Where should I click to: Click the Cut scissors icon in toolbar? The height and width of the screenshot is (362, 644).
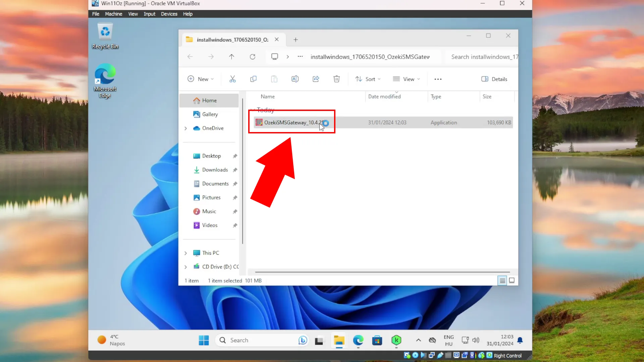tap(232, 79)
